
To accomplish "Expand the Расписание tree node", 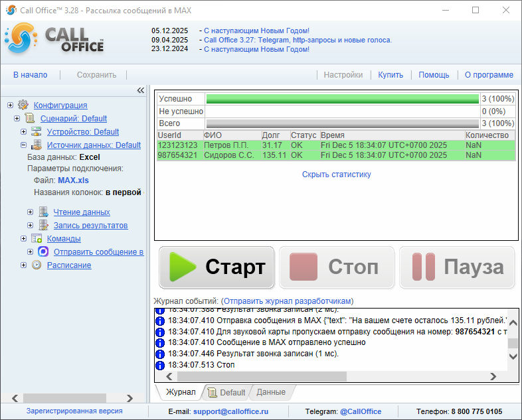I will (24, 265).
